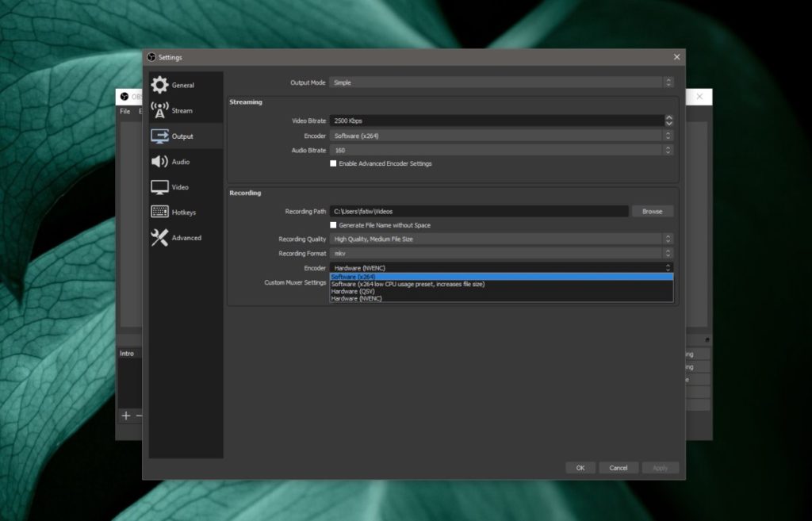Confirm settings with OK button
The height and width of the screenshot is (521, 812).
580,468
